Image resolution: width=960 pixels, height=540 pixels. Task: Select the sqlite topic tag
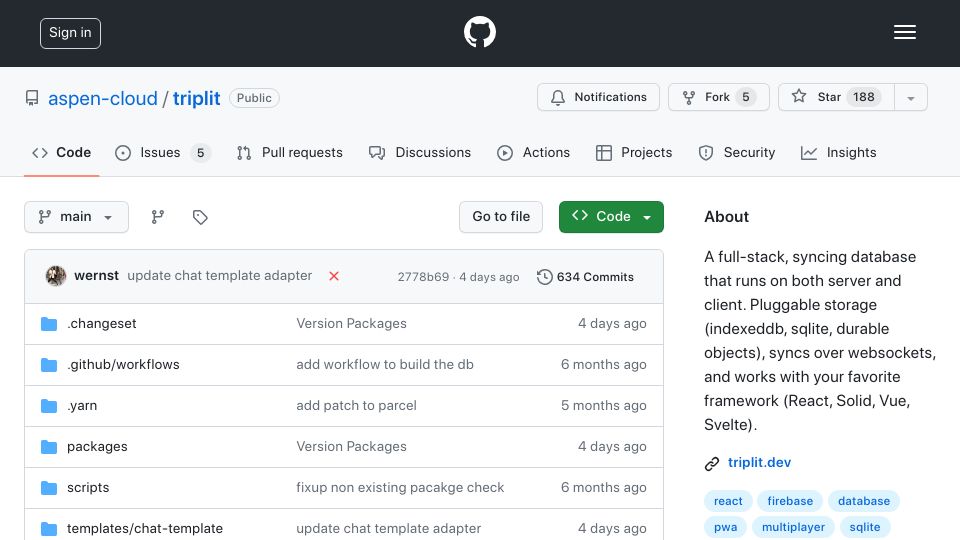864,527
